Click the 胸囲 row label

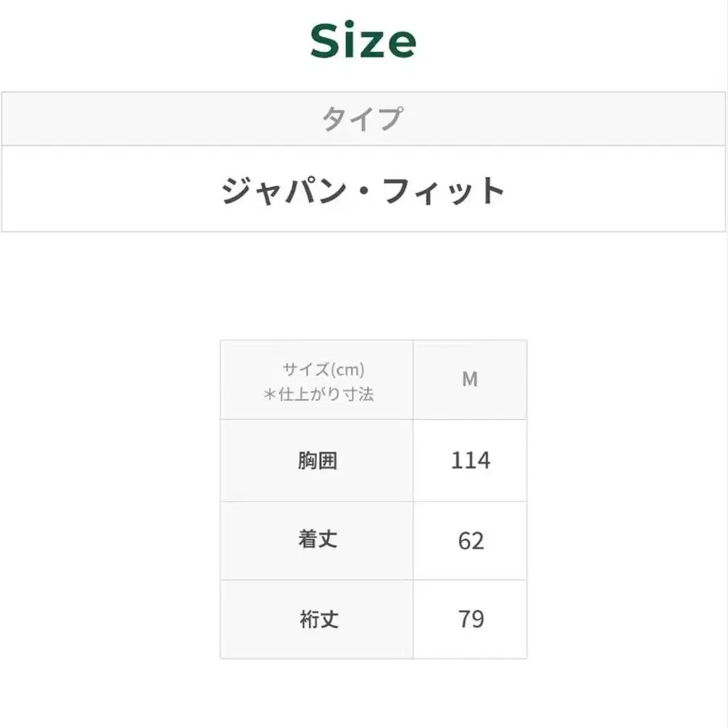318,461
